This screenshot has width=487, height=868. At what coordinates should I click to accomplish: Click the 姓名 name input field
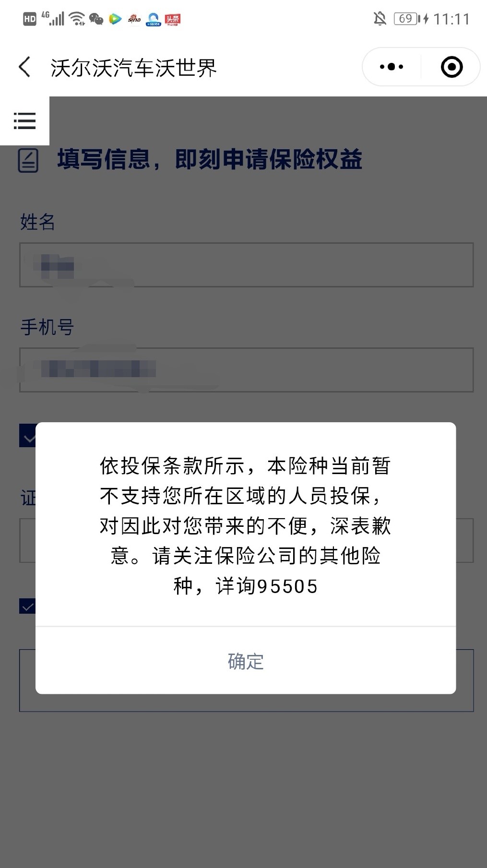pyautogui.click(x=246, y=265)
